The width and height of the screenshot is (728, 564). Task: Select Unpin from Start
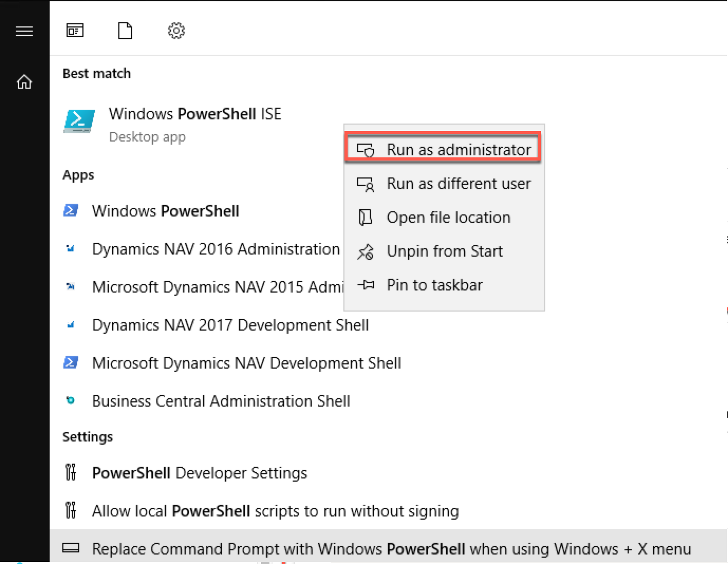click(x=444, y=251)
